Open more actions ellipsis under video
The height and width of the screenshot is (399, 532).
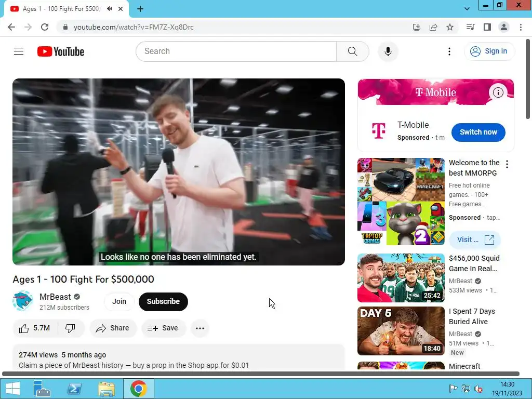[x=200, y=328]
